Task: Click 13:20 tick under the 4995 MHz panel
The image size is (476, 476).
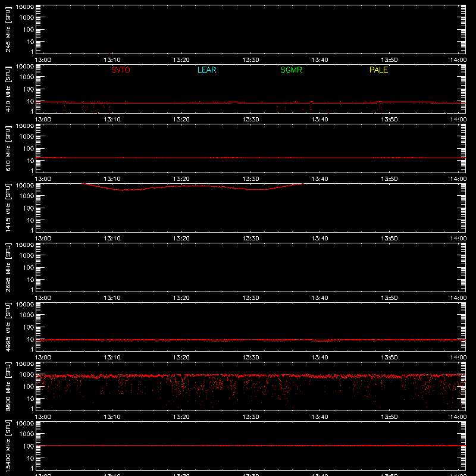Action: coord(181,358)
